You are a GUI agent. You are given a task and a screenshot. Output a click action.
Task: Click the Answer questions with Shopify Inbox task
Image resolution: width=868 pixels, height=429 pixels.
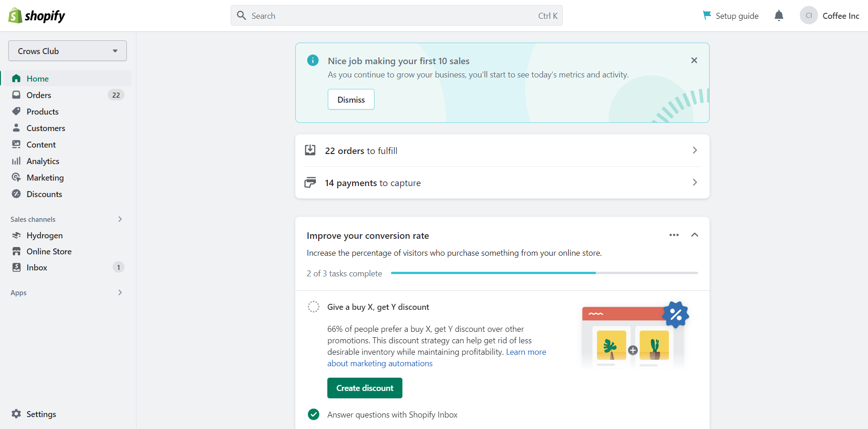tap(392, 414)
